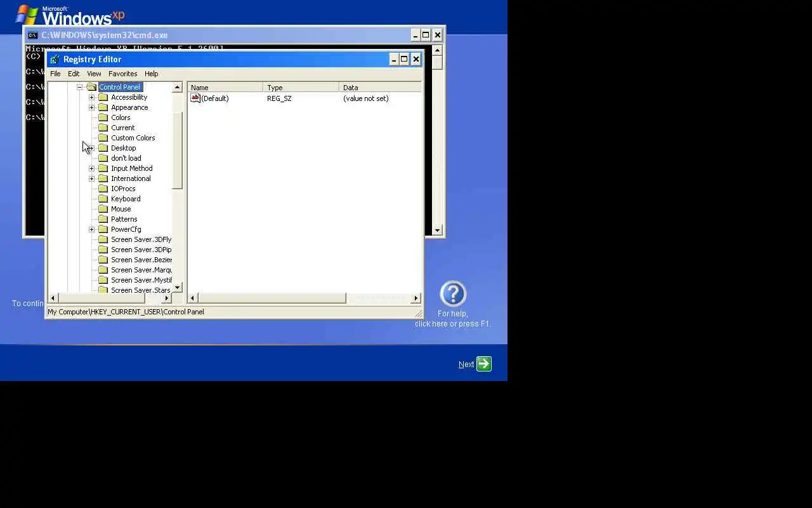The height and width of the screenshot is (508, 812).
Task: Click the cmd.exe title bar icon
Action: click(x=32, y=35)
